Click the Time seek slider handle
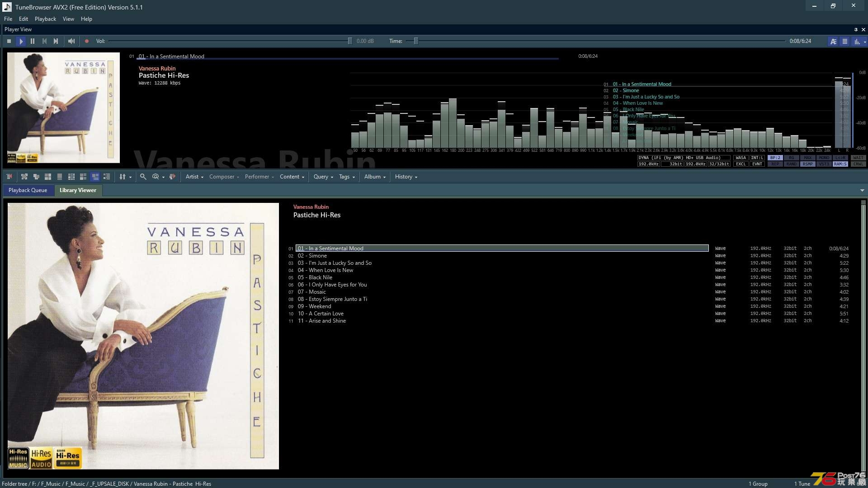The width and height of the screenshot is (868, 488). pos(416,41)
